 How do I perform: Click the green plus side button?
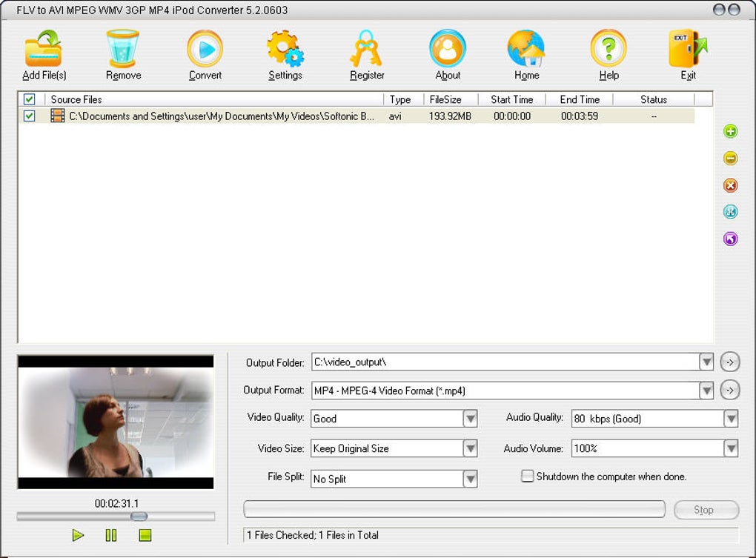pos(731,131)
